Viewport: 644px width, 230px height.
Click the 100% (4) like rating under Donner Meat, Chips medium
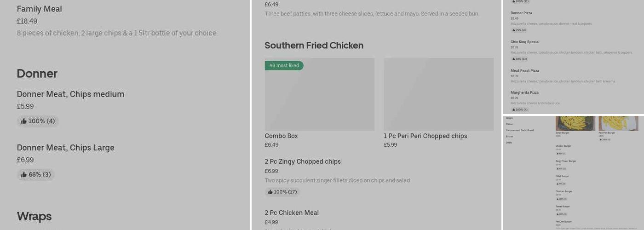(38, 121)
